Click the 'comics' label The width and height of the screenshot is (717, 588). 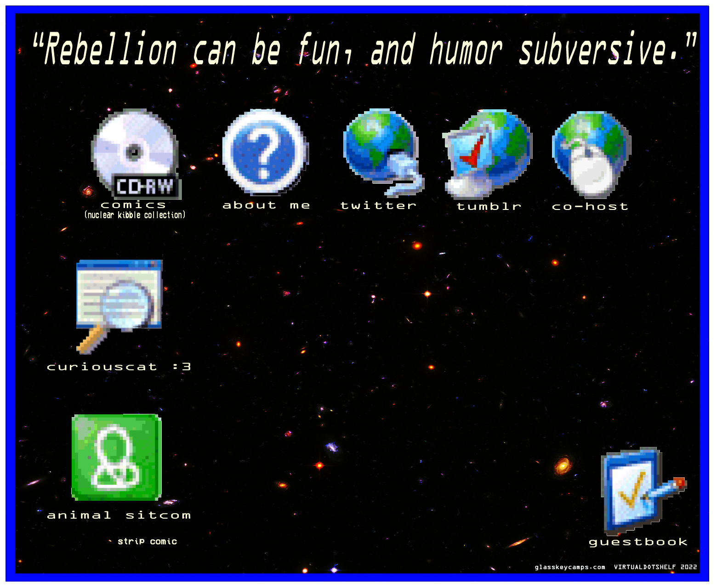point(133,205)
